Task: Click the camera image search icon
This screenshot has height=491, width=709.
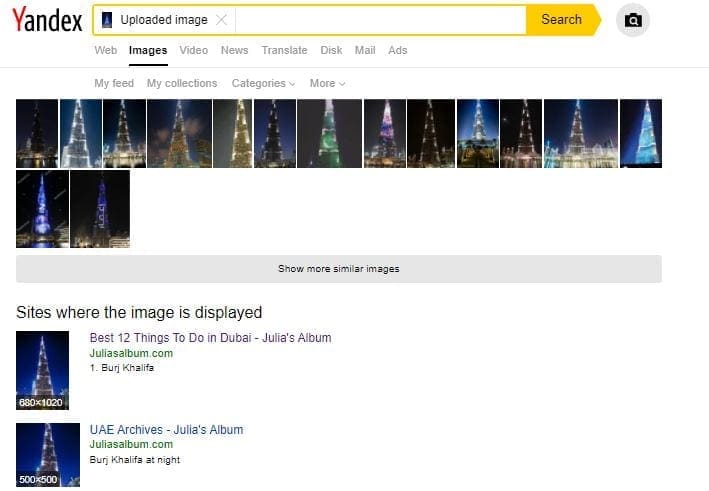Action: pos(632,20)
